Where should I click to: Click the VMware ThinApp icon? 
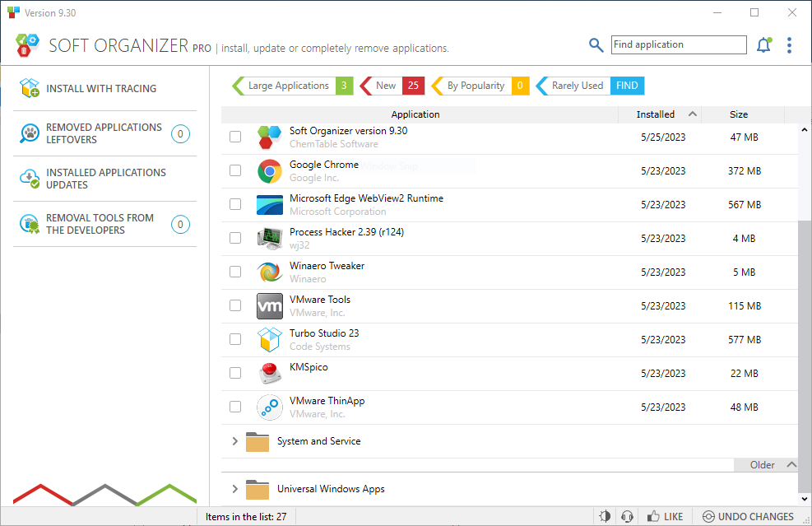pyautogui.click(x=270, y=407)
